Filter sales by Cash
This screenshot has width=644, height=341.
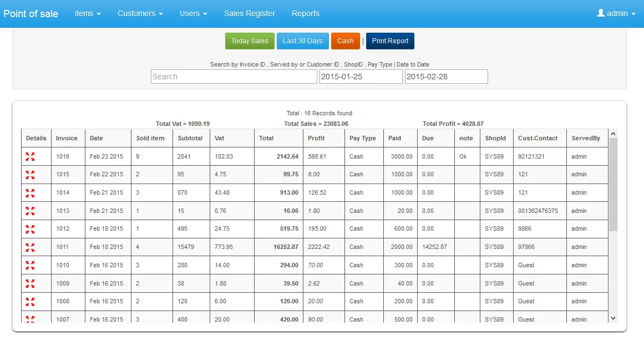[x=346, y=41]
